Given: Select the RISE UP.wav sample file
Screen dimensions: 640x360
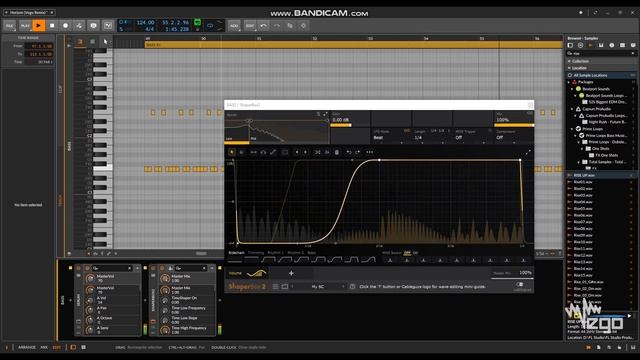Looking at the screenshot, I should (x=601, y=176).
